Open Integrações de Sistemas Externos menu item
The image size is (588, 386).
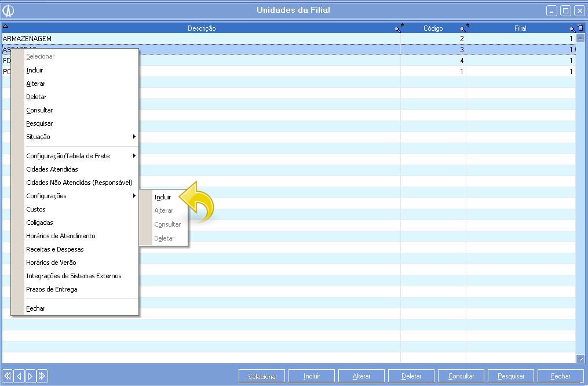pyautogui.click(x=74, y=276)
